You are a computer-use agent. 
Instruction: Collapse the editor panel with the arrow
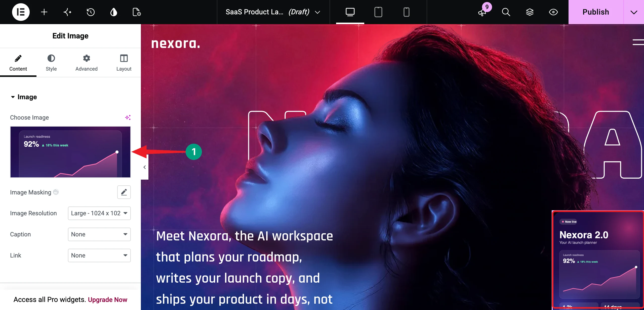tap(145, 167)
